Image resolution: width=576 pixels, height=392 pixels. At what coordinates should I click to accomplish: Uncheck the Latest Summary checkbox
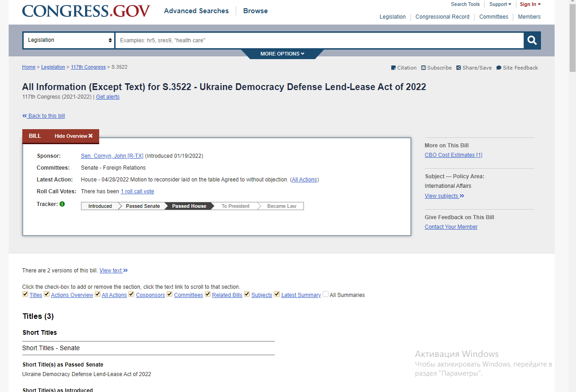tap(277, 294)
